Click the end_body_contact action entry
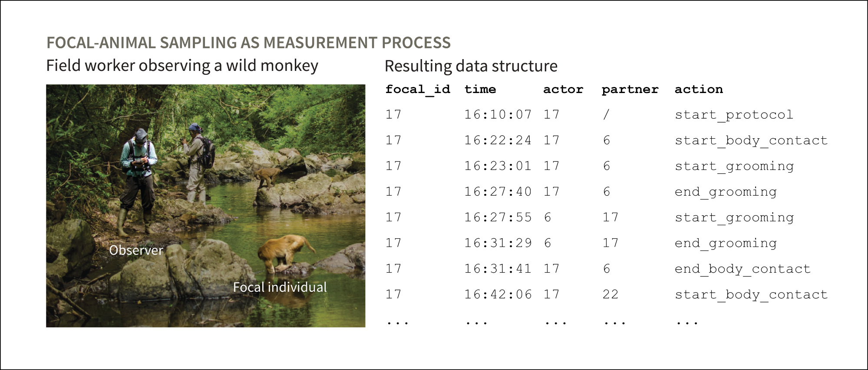The height and width of the screenshot is (370, 868). pos(743,269)
